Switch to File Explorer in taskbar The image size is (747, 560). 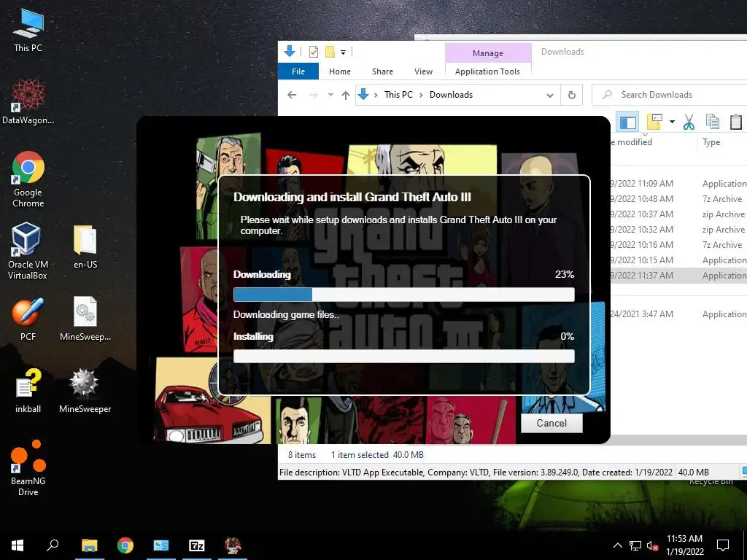(90, 545)
